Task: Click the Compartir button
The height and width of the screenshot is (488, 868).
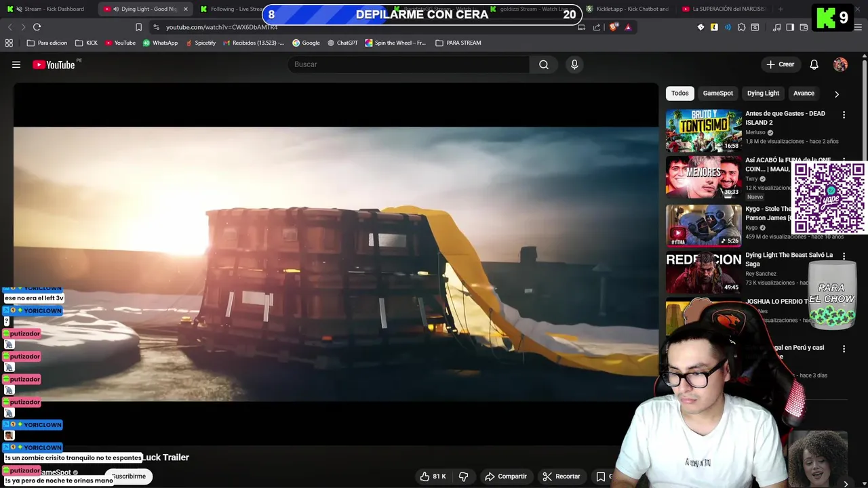Action: (506, 476)
